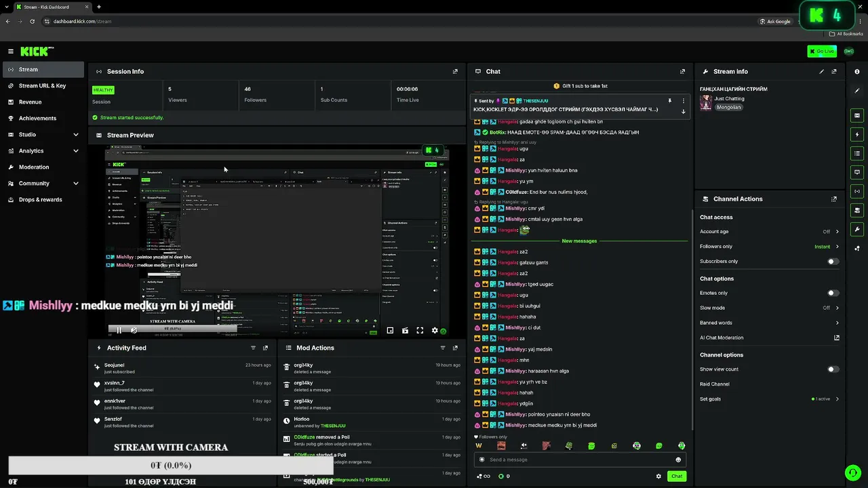Pop out the Stream info panel
Image resolution: width=868 pixels, height=488 pixels.
pos(834,71)
